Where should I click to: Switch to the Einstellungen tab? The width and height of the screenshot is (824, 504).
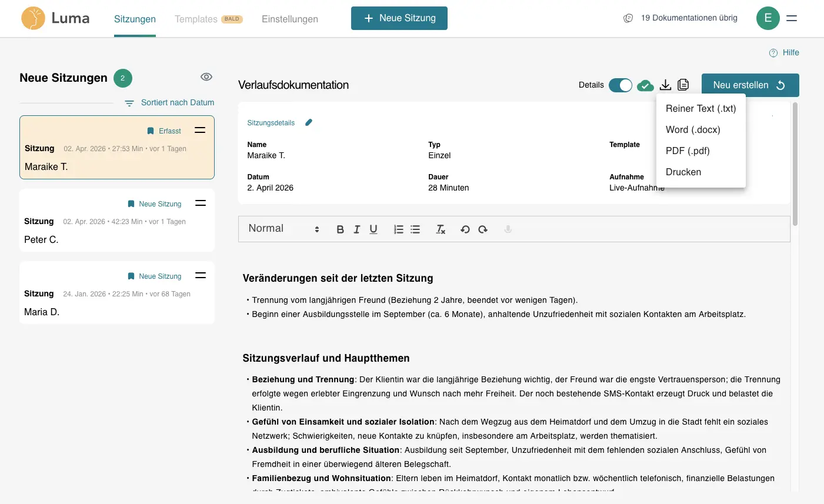click(290, 19)
